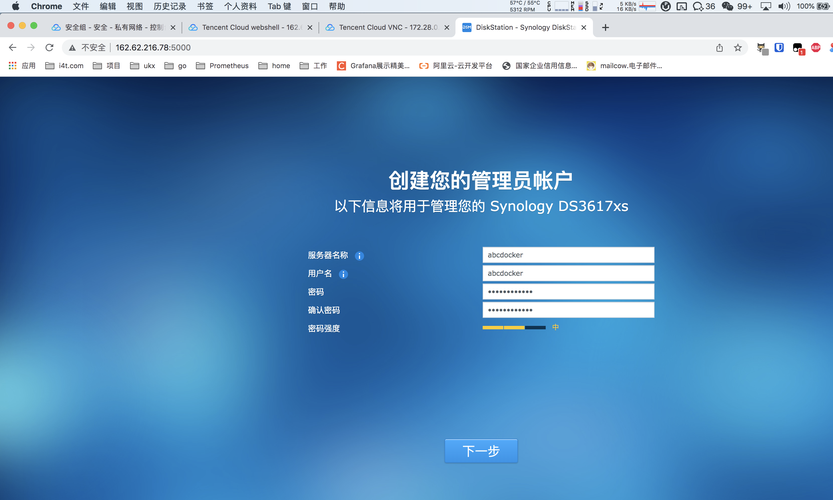The image size is (833, 500).
Task: Close the Tencent Cloud webshell tab
Action: coord(310,28)
